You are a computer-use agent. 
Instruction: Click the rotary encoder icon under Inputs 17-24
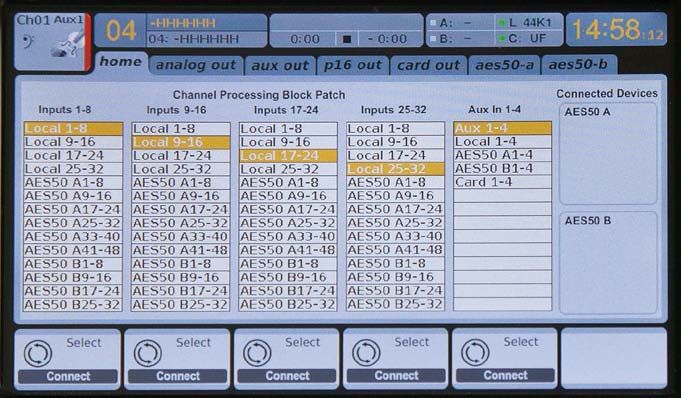point(257,353)
